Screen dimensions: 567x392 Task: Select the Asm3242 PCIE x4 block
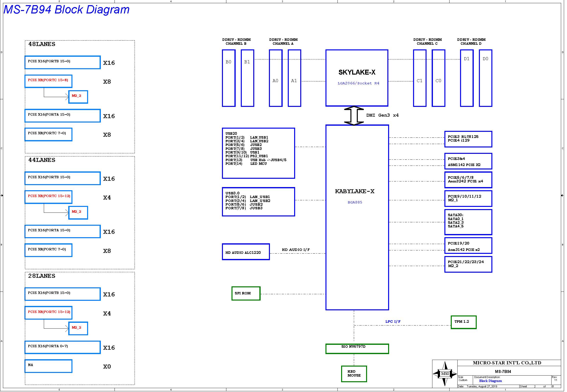[x=468, y=180]
